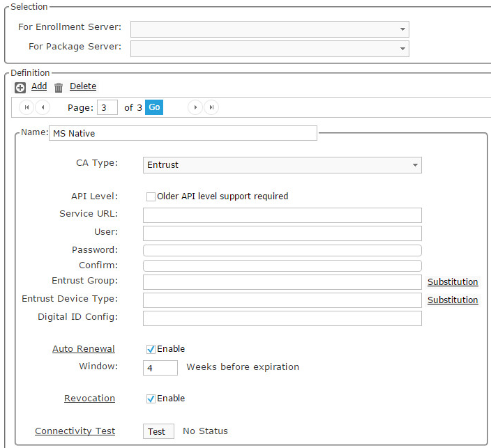Jump to last page pager icon
The image size is (491, 448).
click(x=211, y=107)
